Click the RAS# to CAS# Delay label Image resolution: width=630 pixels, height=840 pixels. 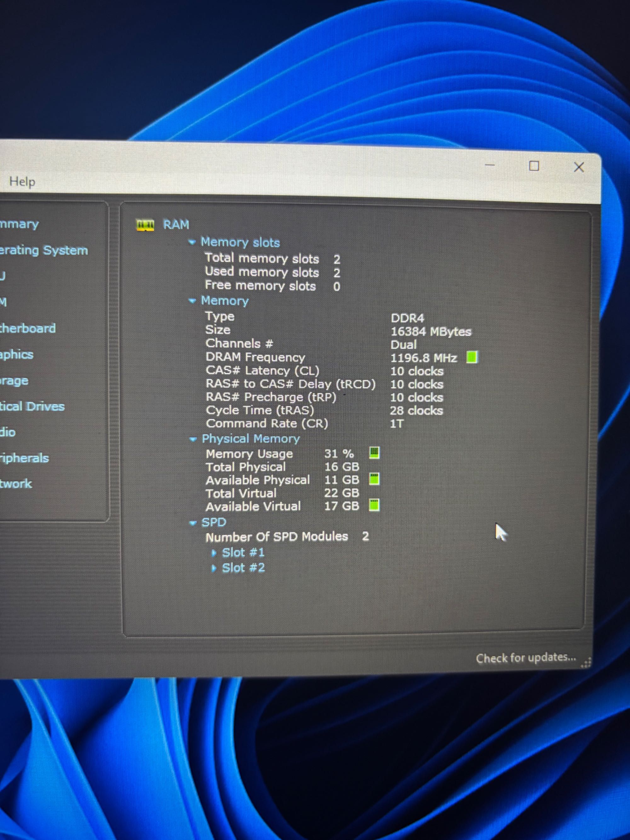pyautogui.click(x=290, y=384)
